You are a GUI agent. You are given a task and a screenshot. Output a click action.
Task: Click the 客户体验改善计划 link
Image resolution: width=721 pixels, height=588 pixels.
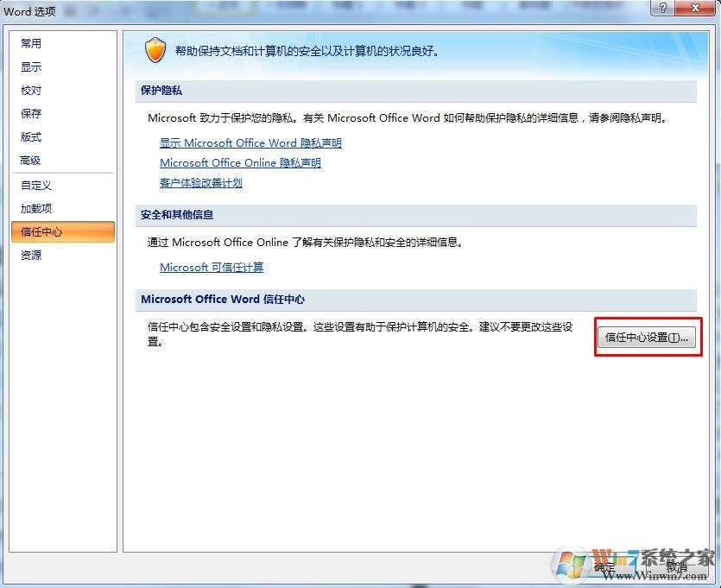point(201,182)
